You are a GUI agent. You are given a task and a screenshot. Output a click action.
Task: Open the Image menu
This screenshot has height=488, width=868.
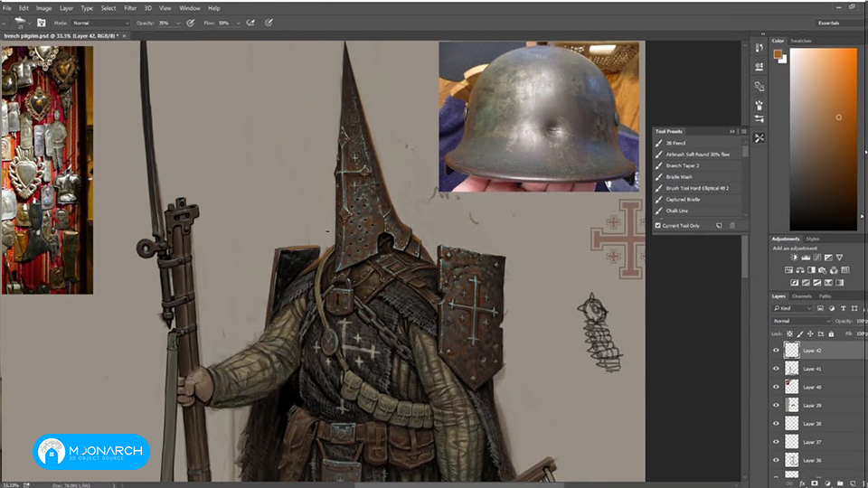pyautogui.click(x=43, y=8)
